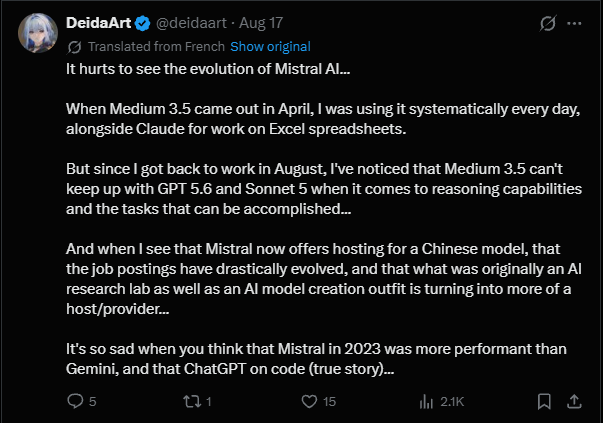Open DeidaArt's profile avatar picture

(x=38, y=33)
